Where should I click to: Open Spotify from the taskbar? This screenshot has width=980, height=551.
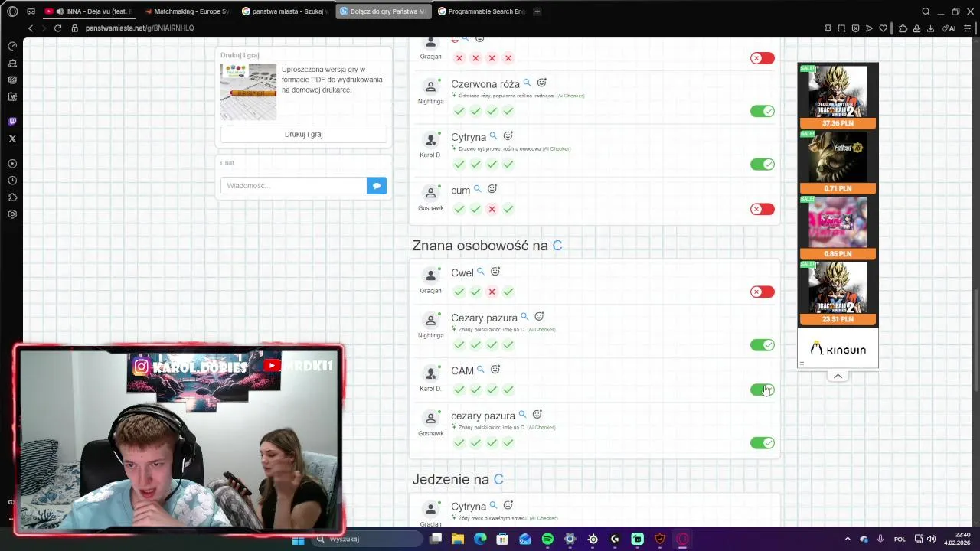547,540
